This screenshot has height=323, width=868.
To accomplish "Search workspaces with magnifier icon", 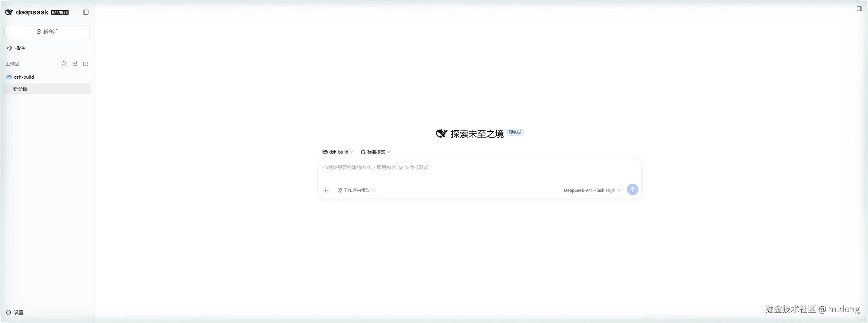I will coord(64,64).
